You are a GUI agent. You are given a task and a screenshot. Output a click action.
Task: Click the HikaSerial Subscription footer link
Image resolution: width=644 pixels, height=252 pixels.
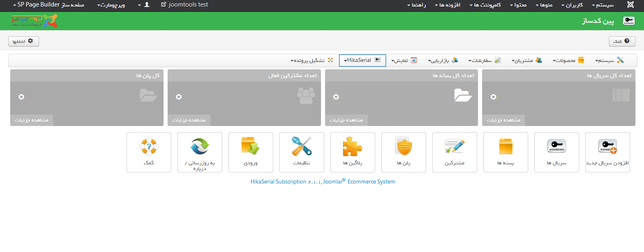278,182
